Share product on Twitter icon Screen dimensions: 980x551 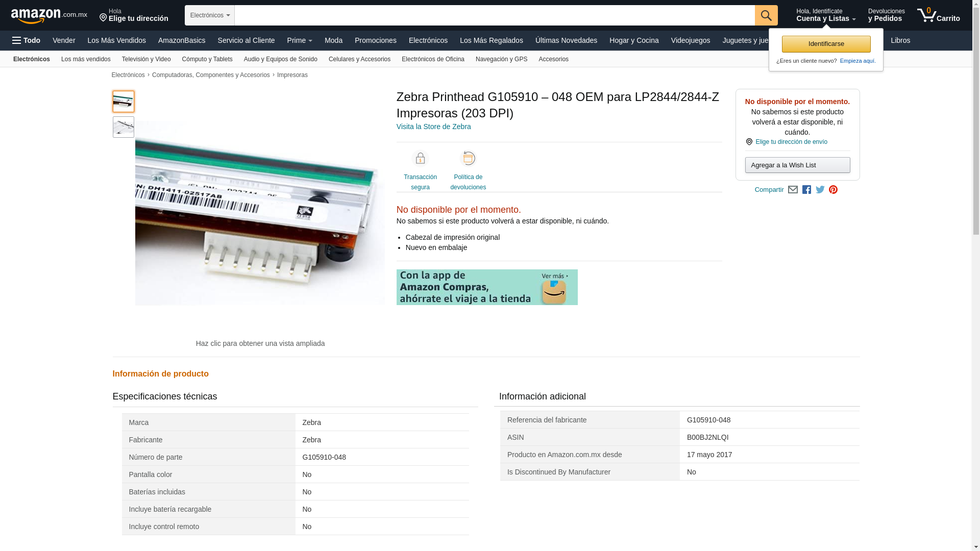tap(820, 190)
